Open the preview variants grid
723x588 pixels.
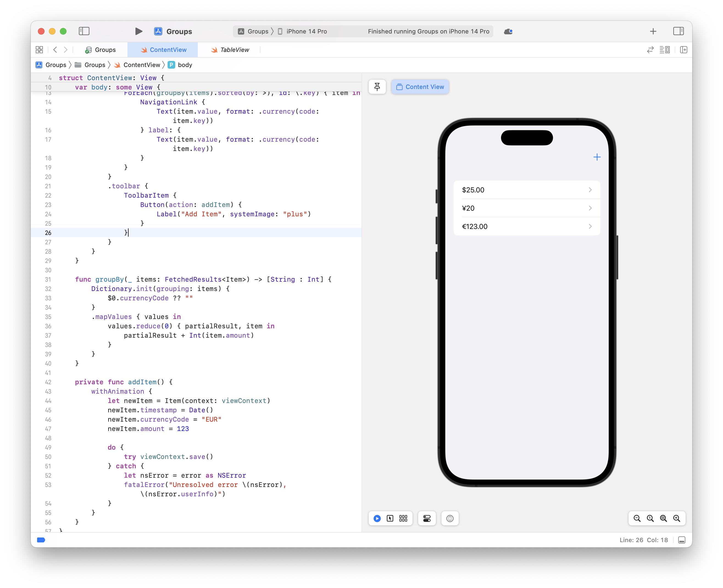(x=403, y=518)
